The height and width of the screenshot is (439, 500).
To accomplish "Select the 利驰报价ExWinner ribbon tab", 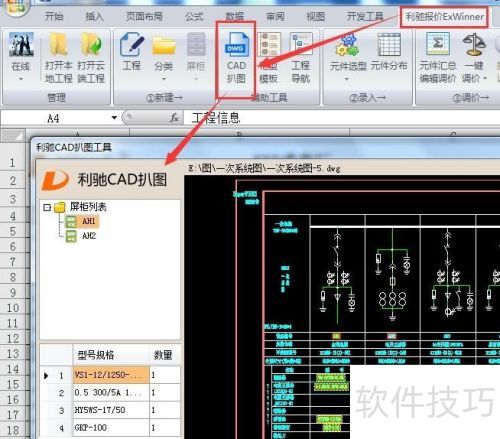I will tap(445, 16).
